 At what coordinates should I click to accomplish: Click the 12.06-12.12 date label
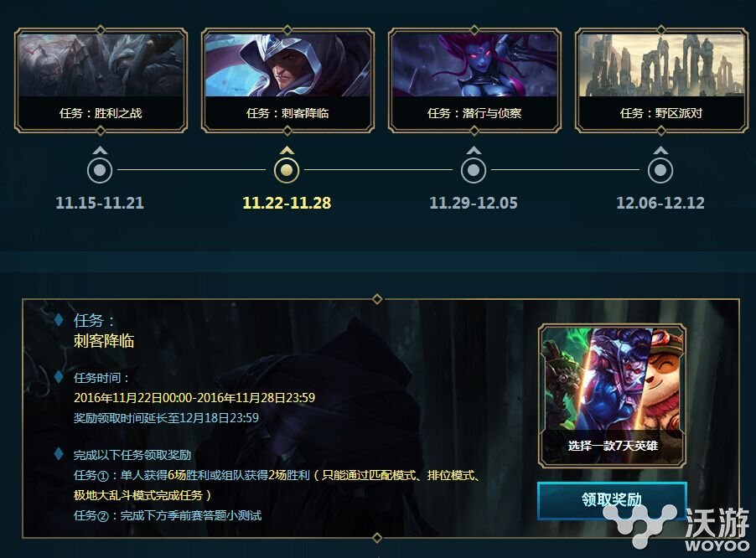click(x=660, y=203)
